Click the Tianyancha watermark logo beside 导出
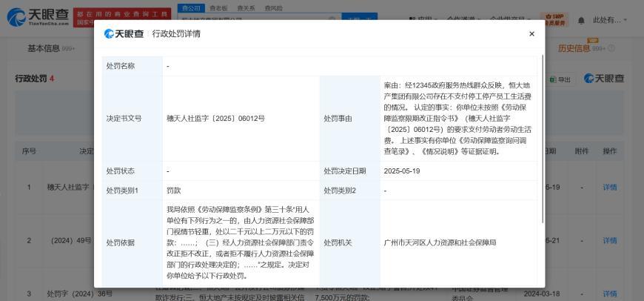The width and height of the screenshot is (644, 301). pyautogui.click(x=604, y=79)
